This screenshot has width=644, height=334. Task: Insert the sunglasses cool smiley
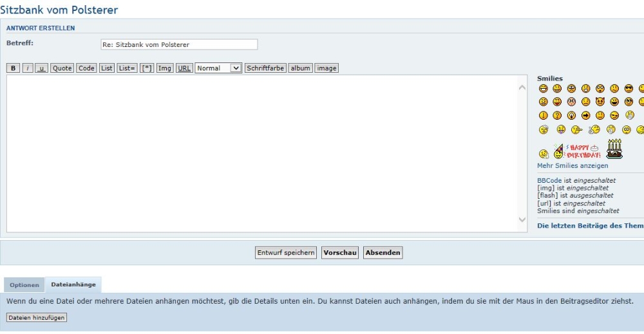(629, 89)
